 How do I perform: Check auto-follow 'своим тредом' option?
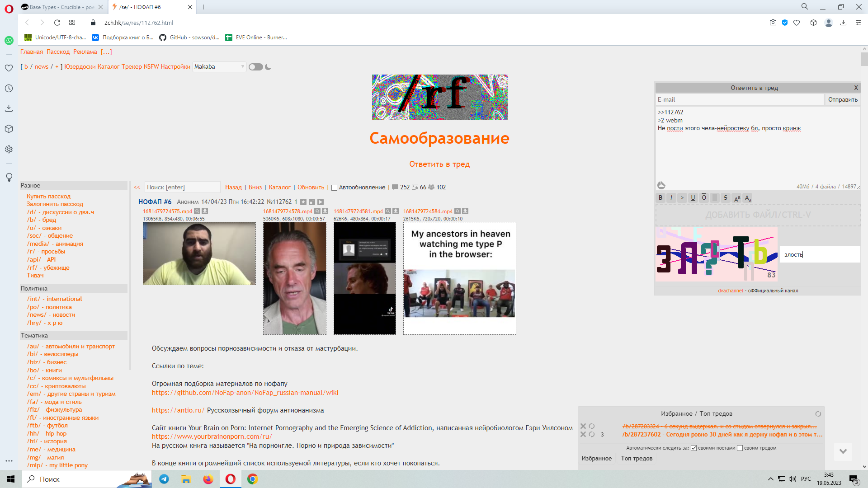pos(740,448)
